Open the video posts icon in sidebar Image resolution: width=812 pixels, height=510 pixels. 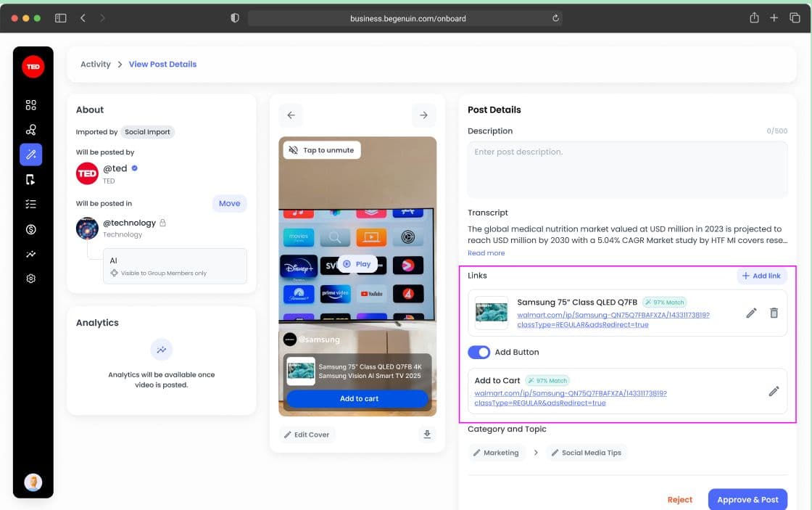click(x=31, y=179)
